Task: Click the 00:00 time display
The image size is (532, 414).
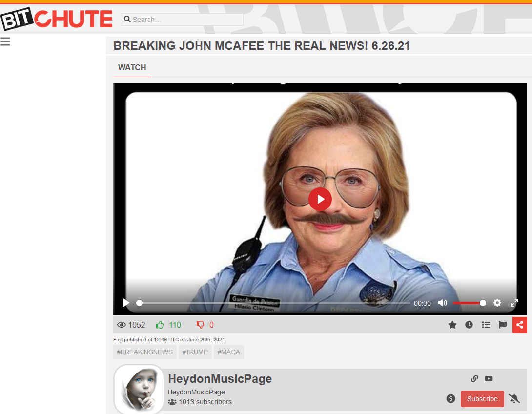Action: tap(422, 303)
